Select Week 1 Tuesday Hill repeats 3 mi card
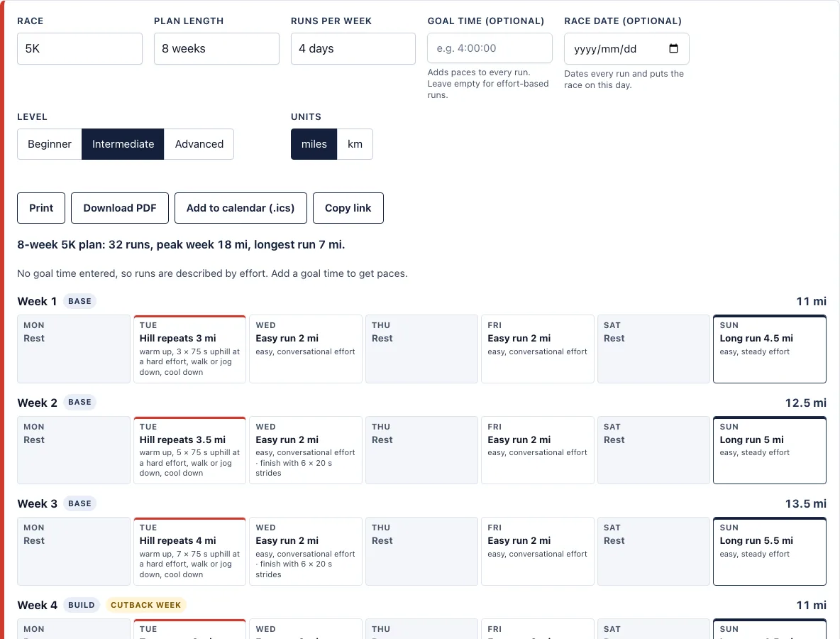The image size is (840, 639). pos(189,349)
